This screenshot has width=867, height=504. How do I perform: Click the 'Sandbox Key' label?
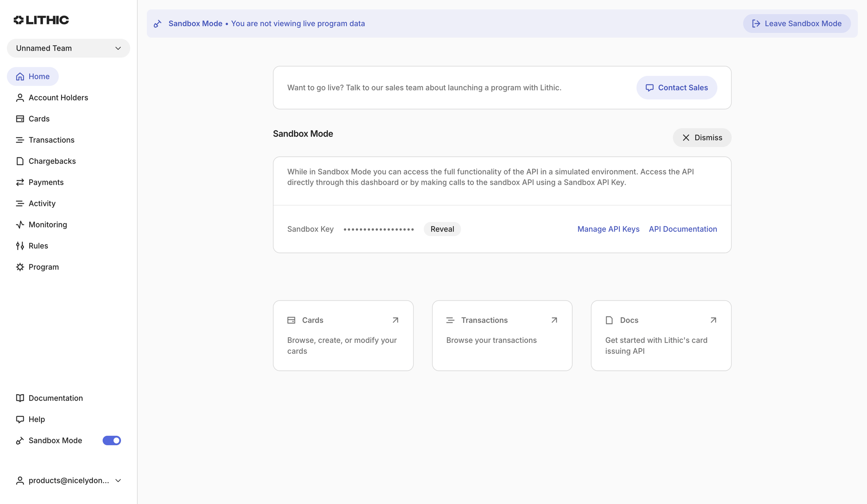[x=310, y=229]
